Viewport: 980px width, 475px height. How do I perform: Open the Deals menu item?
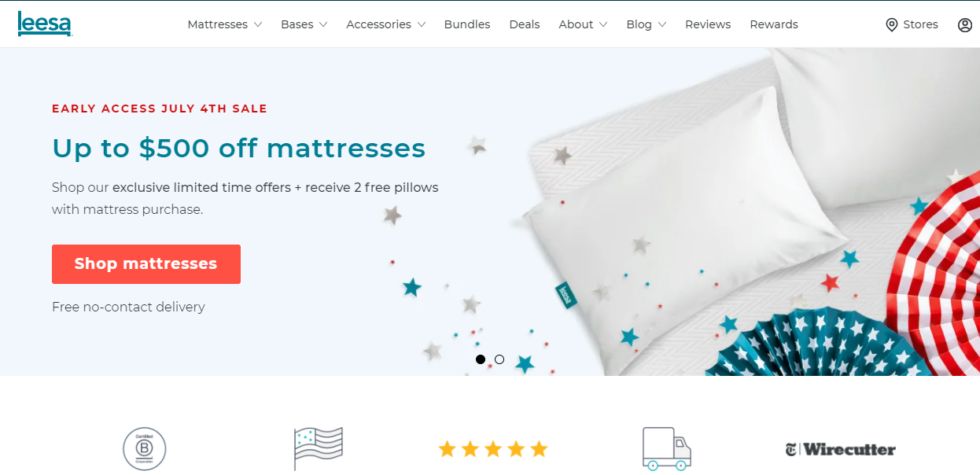[x=525, y=24]
